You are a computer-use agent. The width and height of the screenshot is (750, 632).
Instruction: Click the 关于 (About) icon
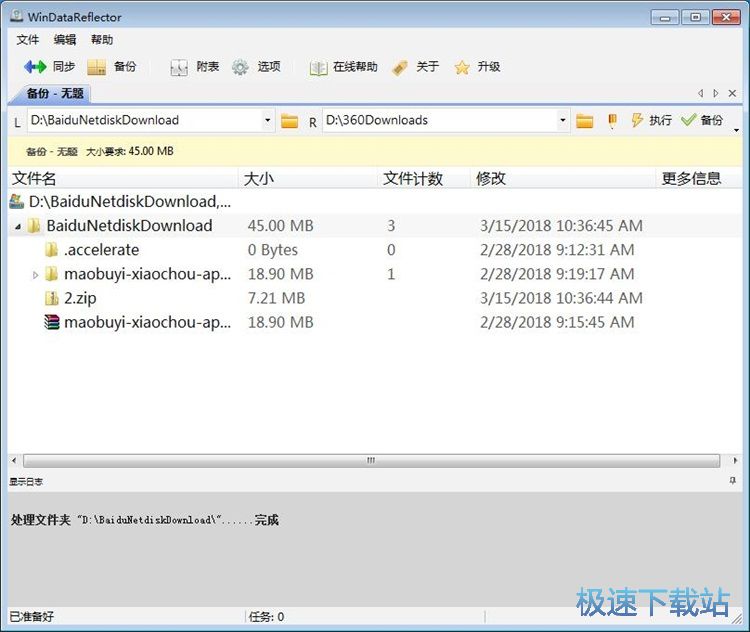click(400, 67)
